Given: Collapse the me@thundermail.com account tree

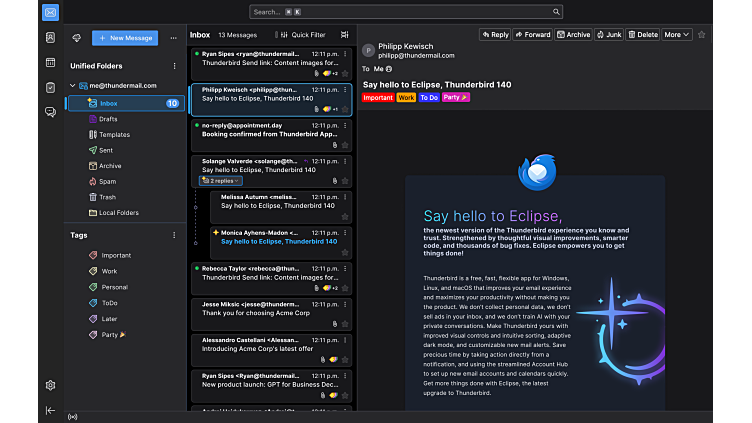Looking at the screenshot, I should point(72,86).
